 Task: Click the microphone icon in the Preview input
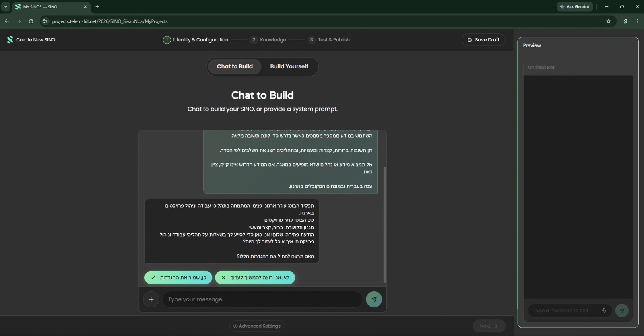tap(604, 311)
